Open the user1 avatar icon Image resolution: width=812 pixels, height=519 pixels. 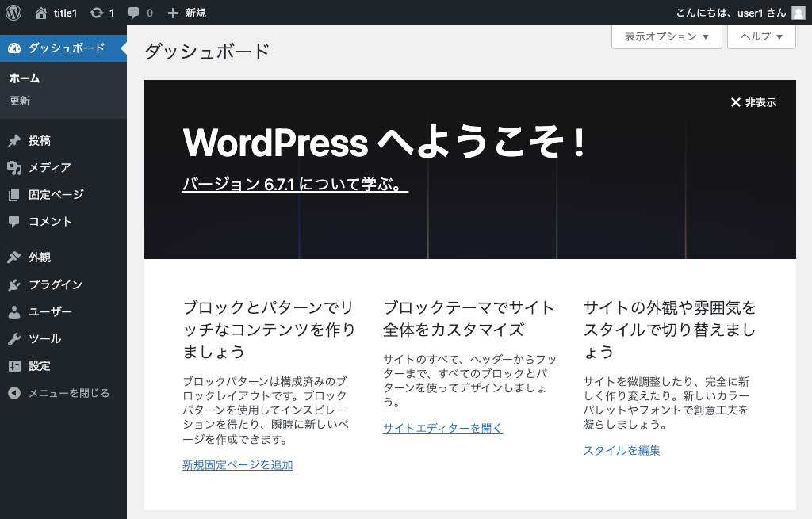point(799,13)
